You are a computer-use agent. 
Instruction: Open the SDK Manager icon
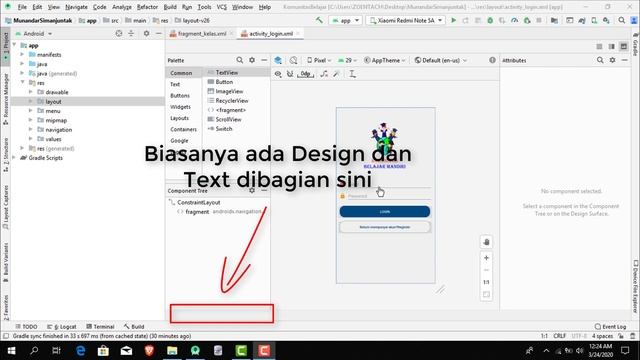(x=606, y=20)
